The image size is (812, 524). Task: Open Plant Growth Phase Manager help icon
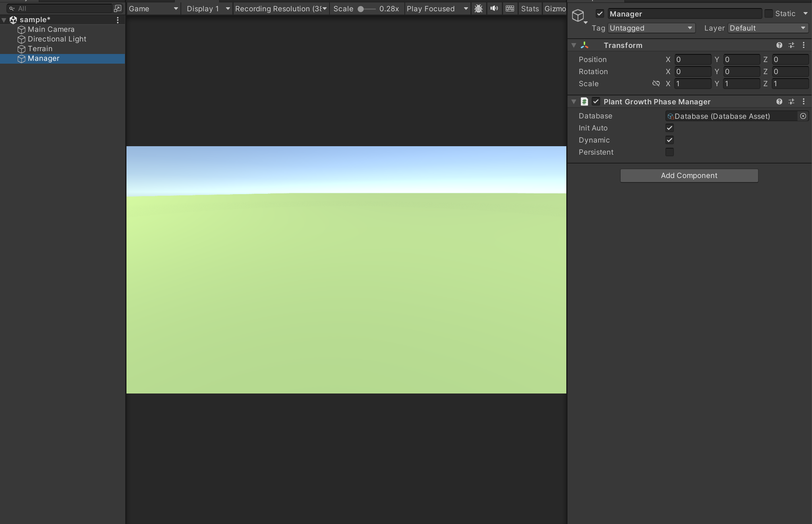[779, 101]
